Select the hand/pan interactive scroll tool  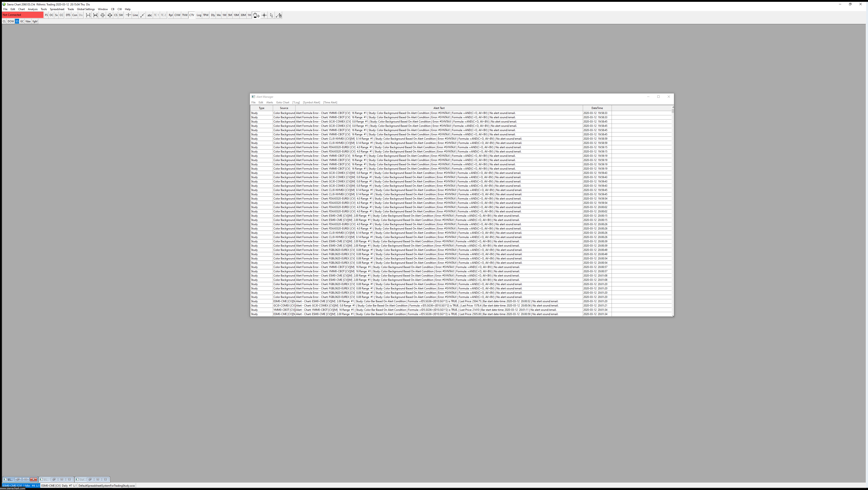(x=256, y=15)
